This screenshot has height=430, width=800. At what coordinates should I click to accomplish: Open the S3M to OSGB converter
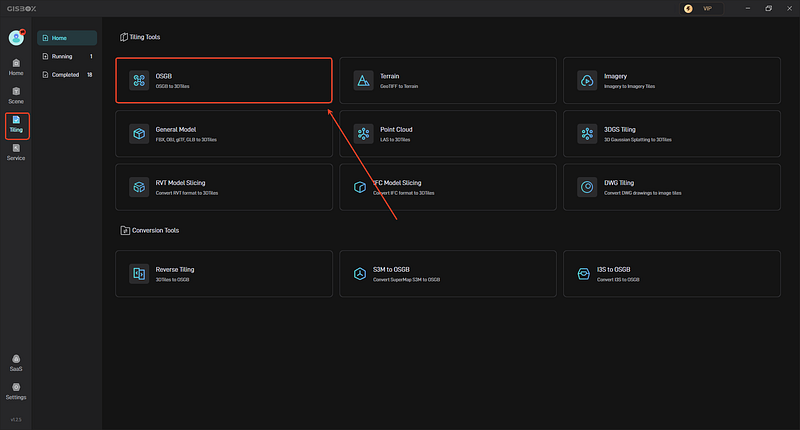(447, 273)
